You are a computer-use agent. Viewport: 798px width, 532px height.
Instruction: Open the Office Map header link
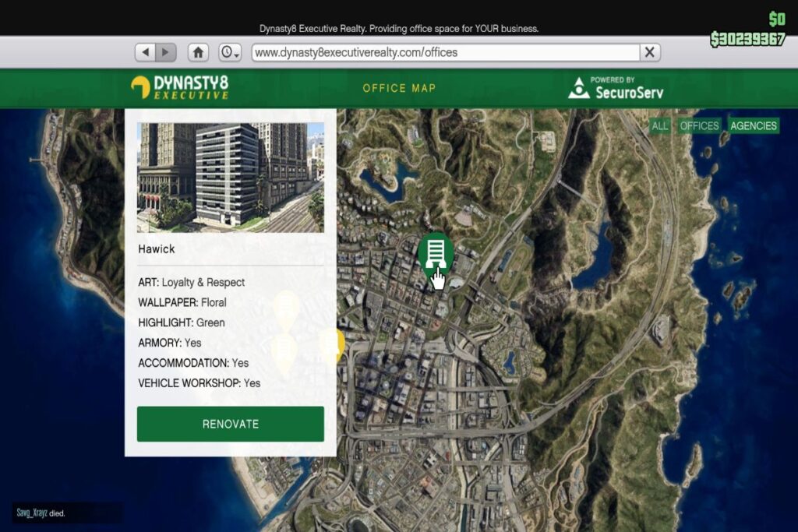click(x=399, y=88)
